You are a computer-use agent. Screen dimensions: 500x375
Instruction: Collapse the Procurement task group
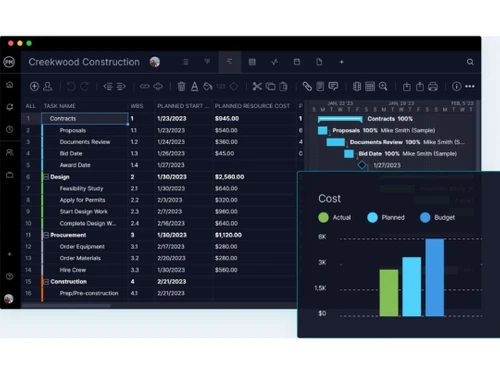46,235
